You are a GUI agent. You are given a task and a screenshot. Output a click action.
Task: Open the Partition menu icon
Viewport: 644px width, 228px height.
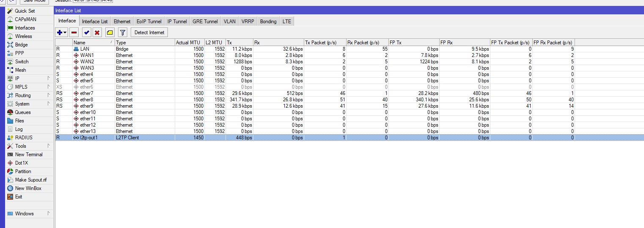[x=11, y=171]
